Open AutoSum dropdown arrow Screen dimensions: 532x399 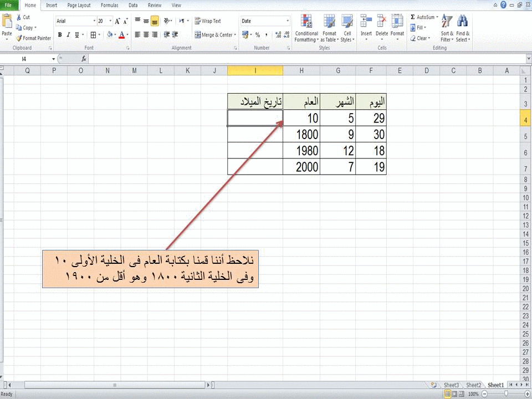click(x=437, y=17)
